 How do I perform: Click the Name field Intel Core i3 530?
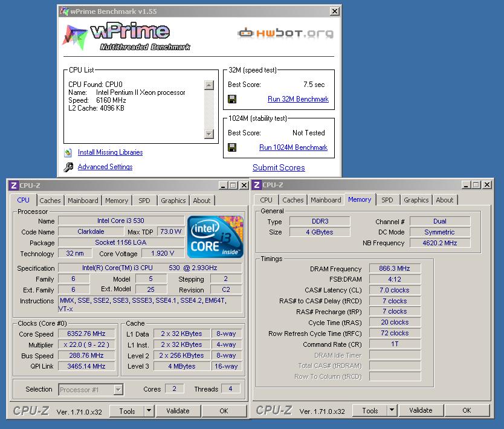121,221
